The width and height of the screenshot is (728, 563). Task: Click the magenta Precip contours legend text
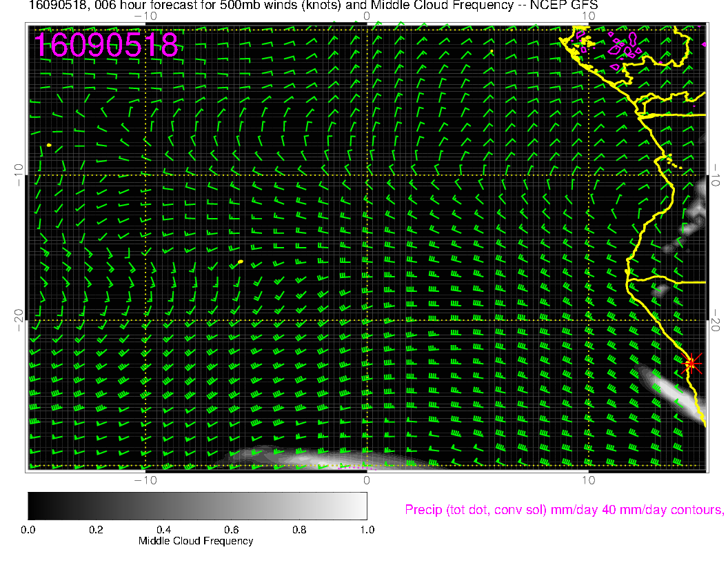pos(563,510)
